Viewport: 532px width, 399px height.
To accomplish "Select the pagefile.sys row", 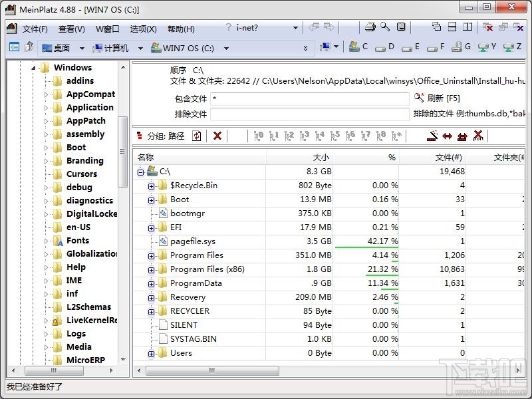I will (x=329, y=241).
